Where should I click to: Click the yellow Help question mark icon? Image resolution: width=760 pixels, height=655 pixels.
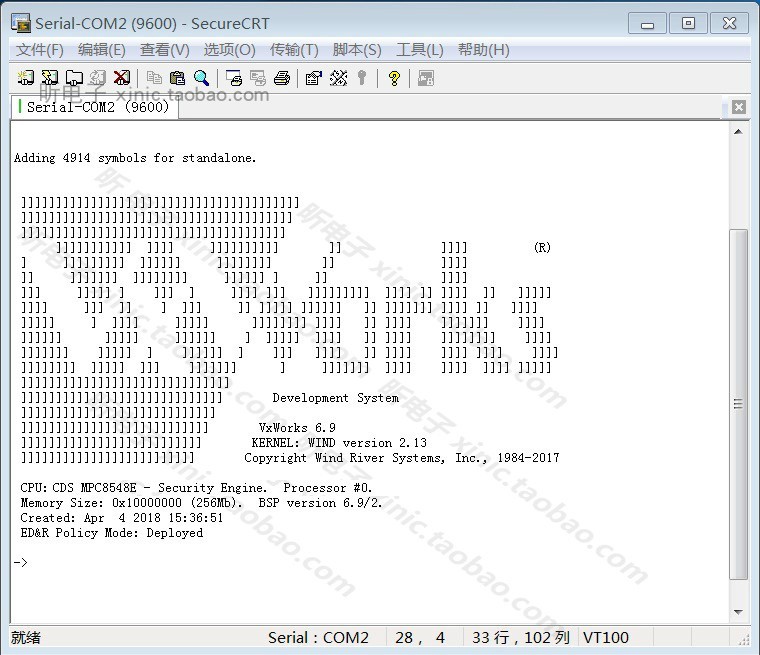point(395,78)
